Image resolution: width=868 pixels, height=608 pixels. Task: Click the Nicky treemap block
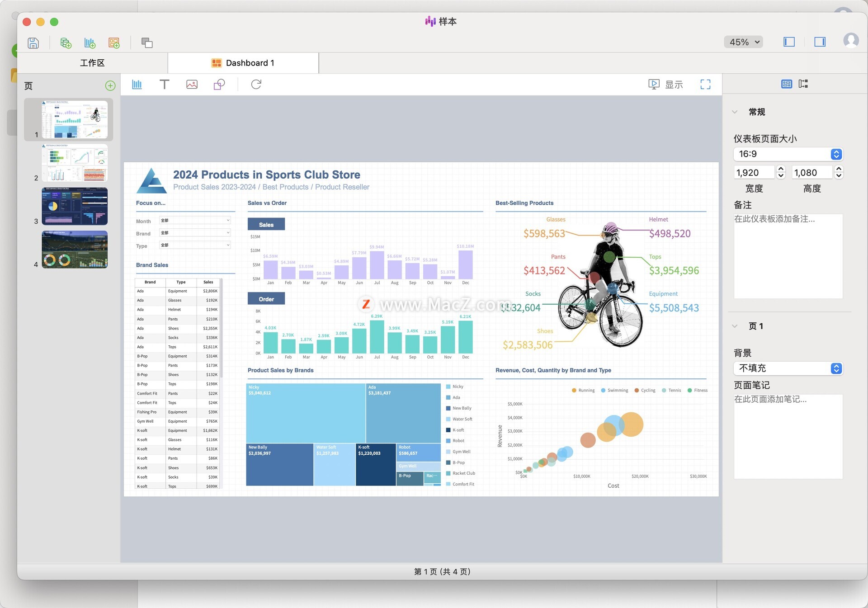(306, 413)
